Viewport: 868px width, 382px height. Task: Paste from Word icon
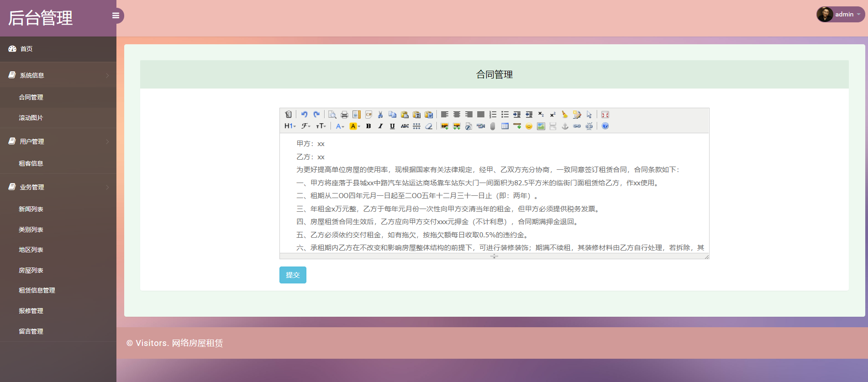tap(429, 115)
